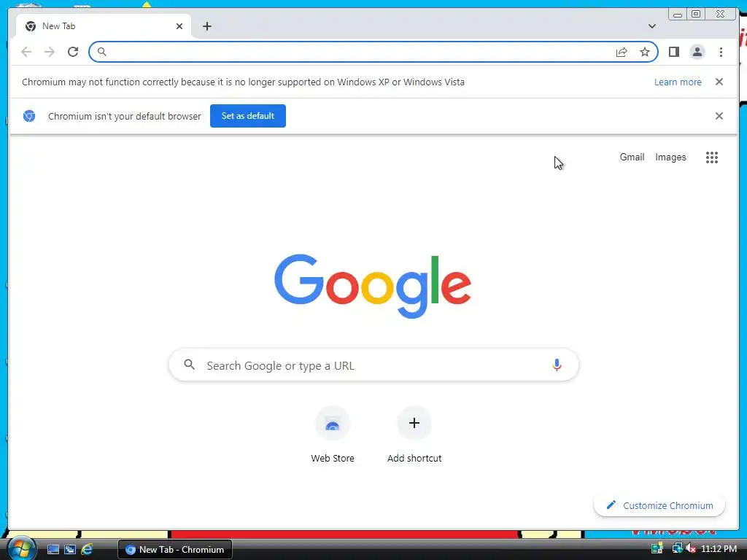Bookmark this tab with the star icon
747x560 pixels.
(x=645, y=52)
